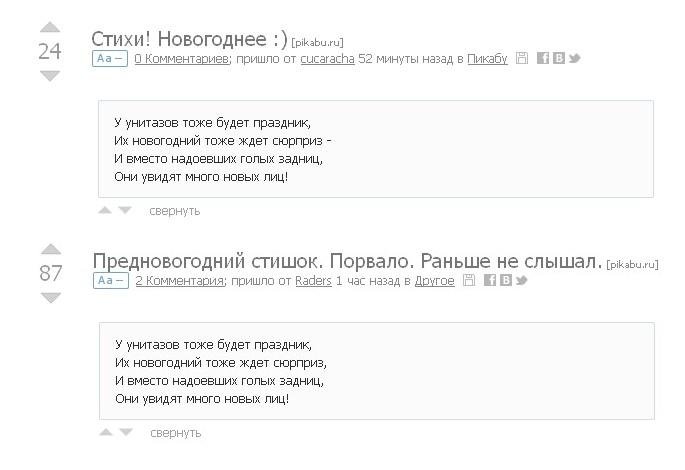Share the cucaracha post on Twitter
Image resolution: width=685 pixels, height=470 pixels.
tap(574, 59)
